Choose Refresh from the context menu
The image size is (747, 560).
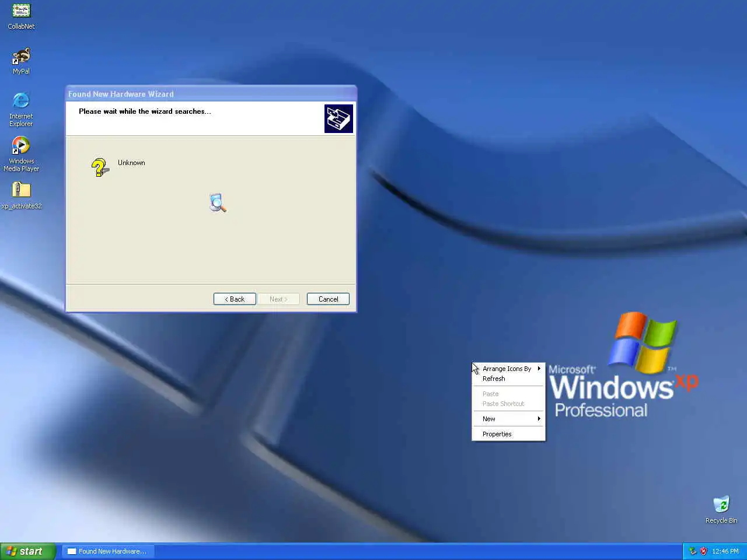coord(508,379)
